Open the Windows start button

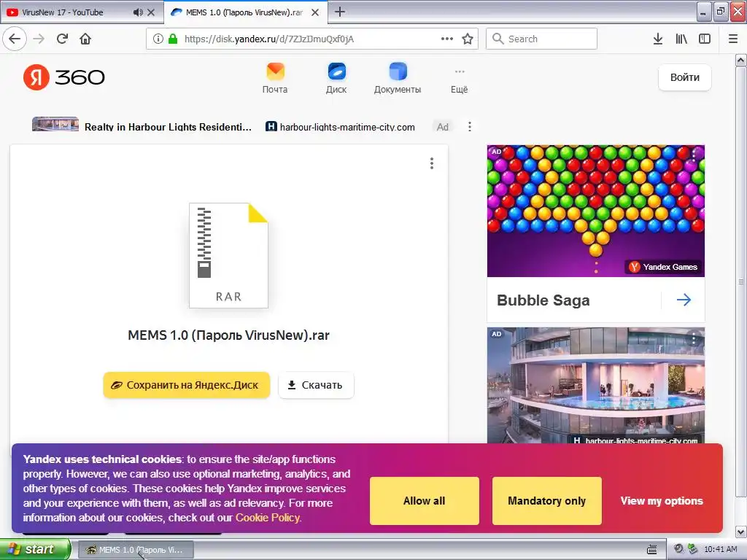(x=35, y=550)
